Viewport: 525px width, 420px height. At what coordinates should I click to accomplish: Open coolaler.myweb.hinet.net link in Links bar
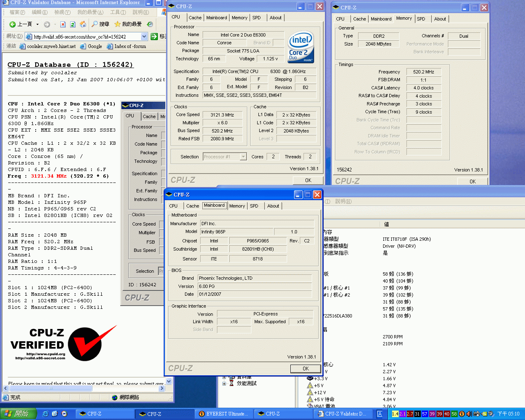48,46
